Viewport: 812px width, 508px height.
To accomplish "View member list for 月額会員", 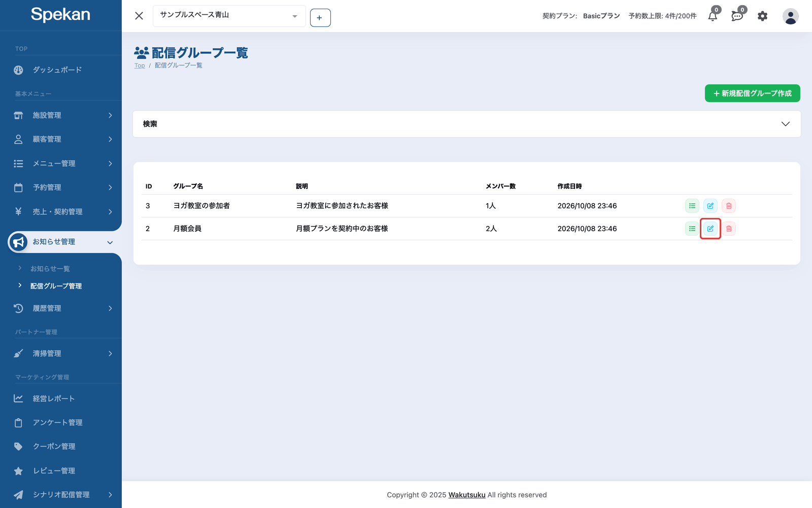I will [x=692, y=229].
